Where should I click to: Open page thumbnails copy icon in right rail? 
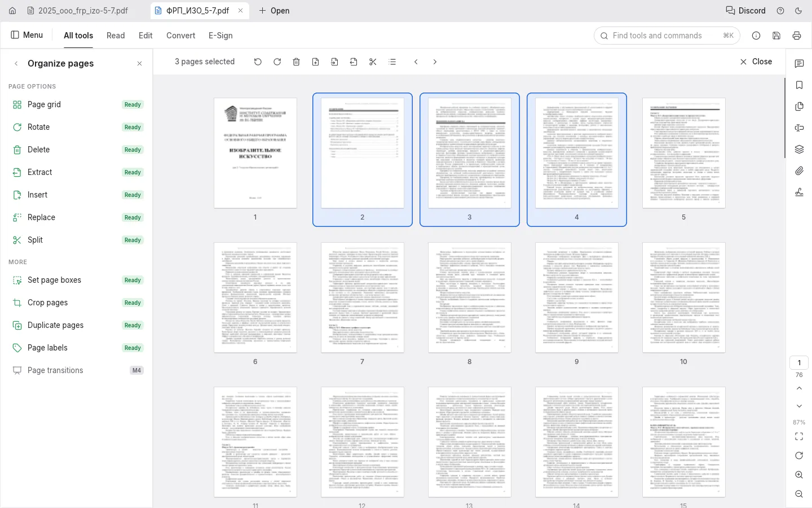799,107
